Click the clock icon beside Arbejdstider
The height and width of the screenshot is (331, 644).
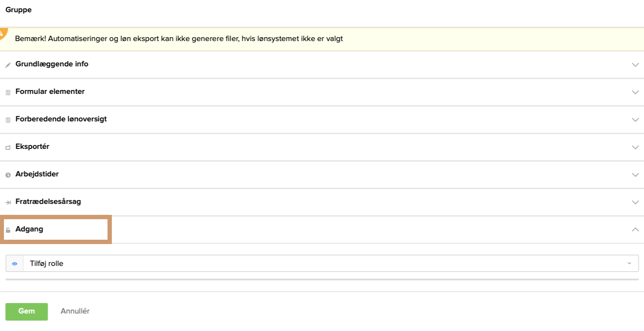pyautogui.click(x=8, y=175)
